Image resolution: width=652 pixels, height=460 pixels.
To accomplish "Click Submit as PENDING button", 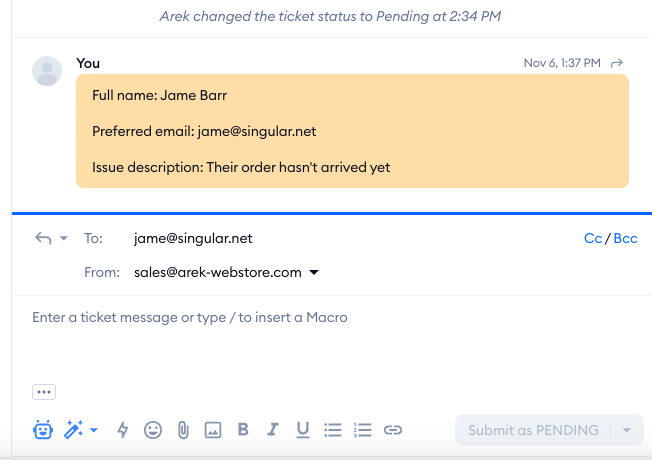I will pos(533,430).
